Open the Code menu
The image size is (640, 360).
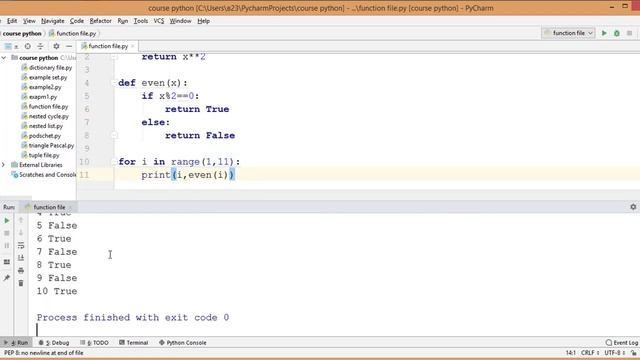[x=77, y=21]
